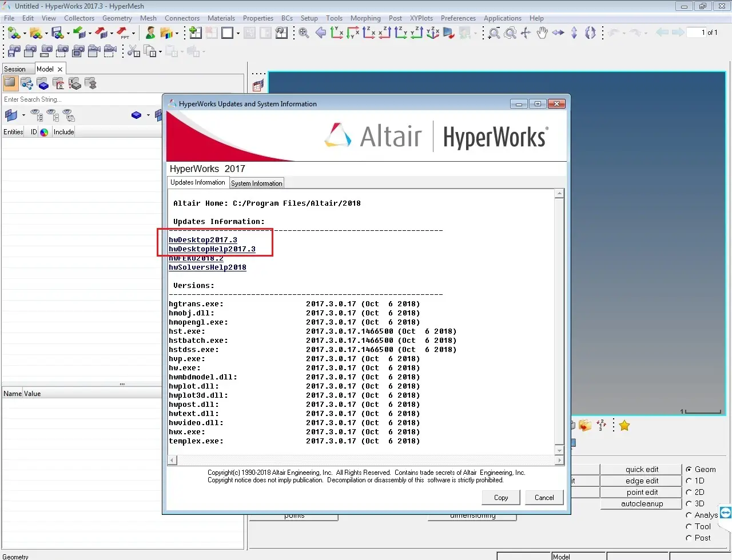Click the show-all eye icon in Model browser
This screenshot has width=732, height=560.
37,115
